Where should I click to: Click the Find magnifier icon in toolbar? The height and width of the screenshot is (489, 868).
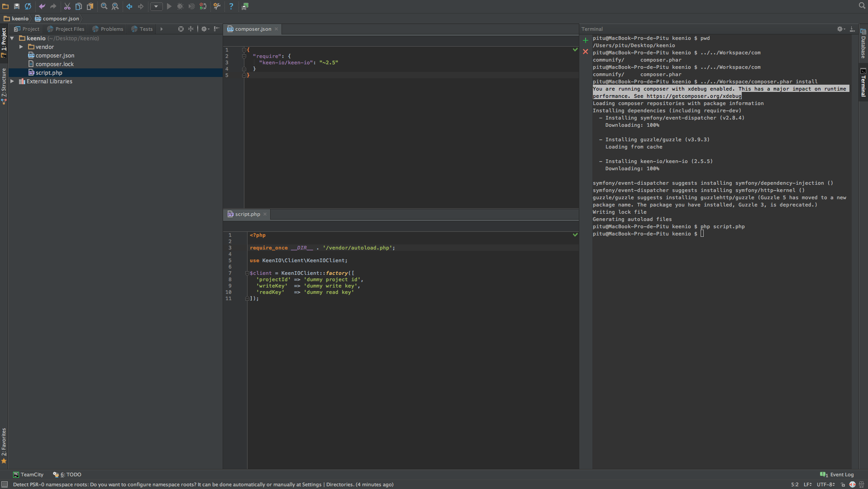point(104,6)
